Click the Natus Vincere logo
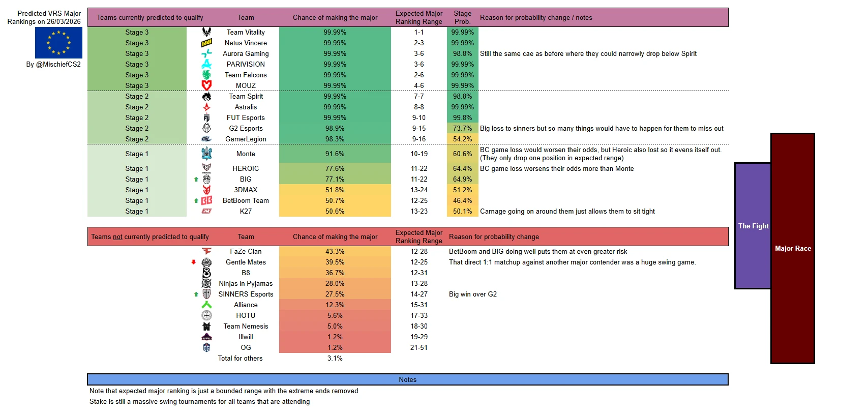The height and width of the screenshot is (414, 868). [x=206, y=43]
